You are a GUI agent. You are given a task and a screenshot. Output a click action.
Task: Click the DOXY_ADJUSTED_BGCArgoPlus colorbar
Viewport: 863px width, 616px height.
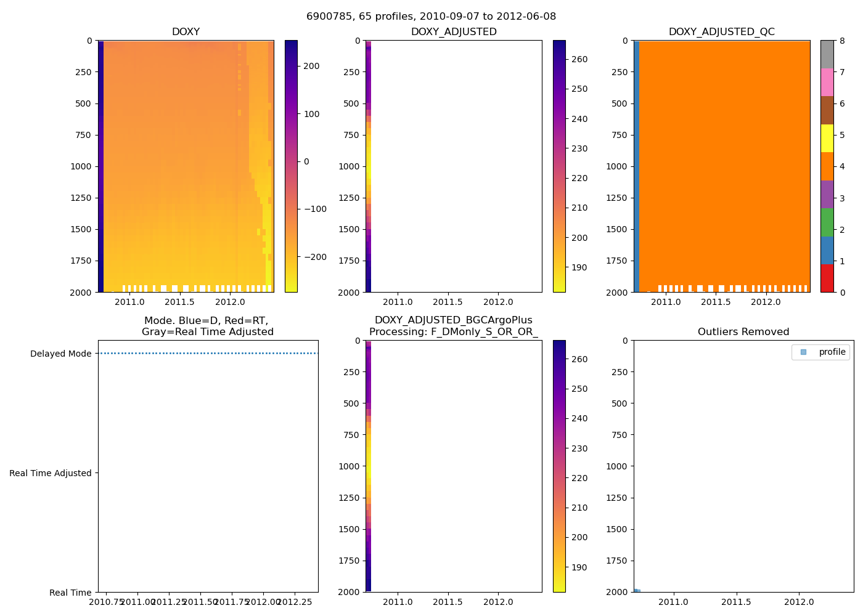[x=559, y=466]
